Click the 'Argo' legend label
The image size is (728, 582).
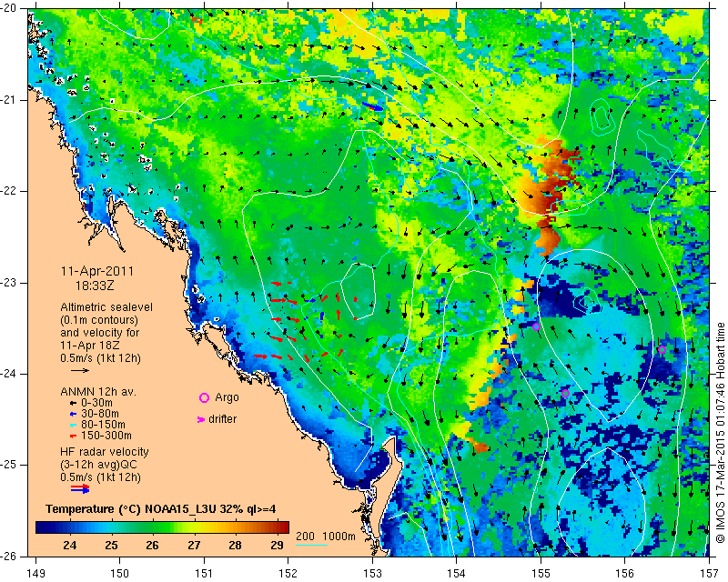227,397
